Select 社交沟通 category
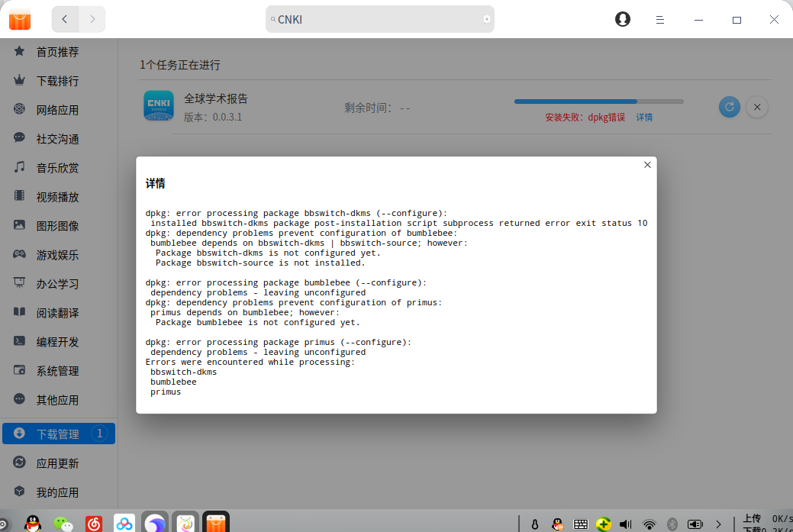The image size is (793, 532). tap(59, 139)
